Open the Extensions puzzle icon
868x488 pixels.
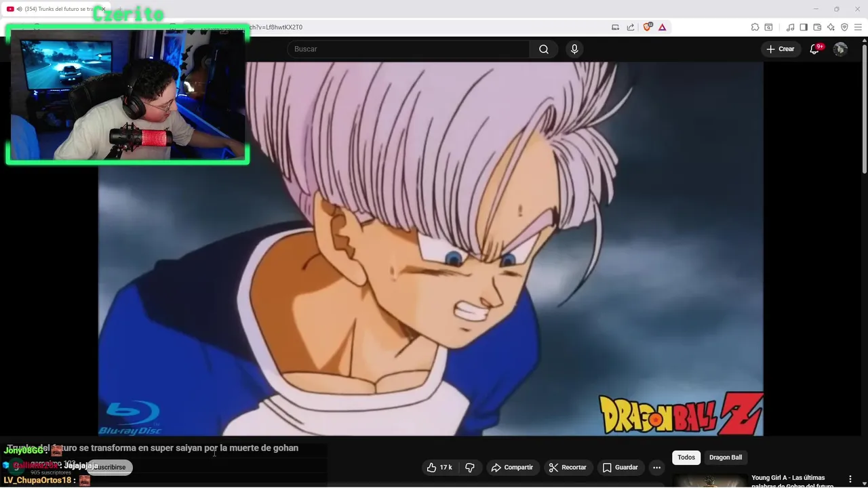pyautogui.click(x=755, y=27)
